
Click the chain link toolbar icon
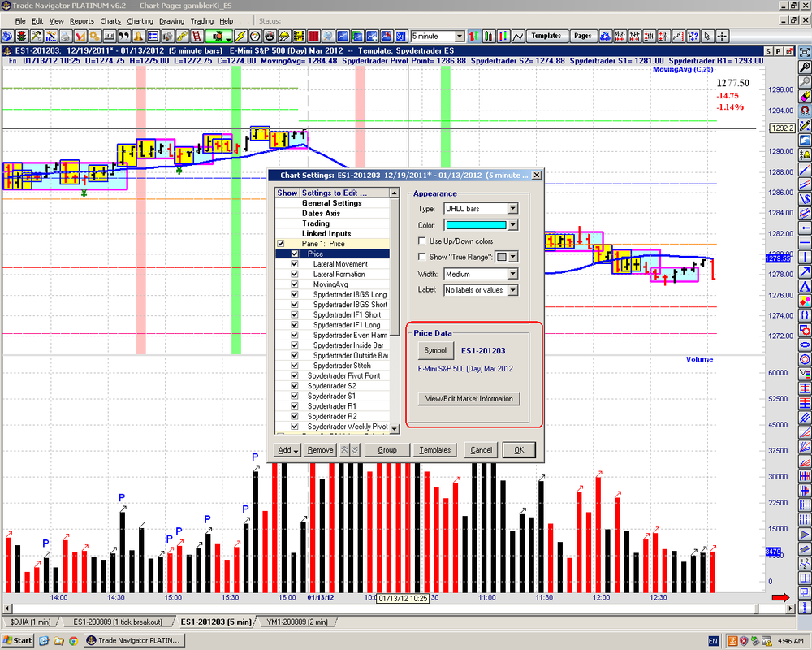182,37
